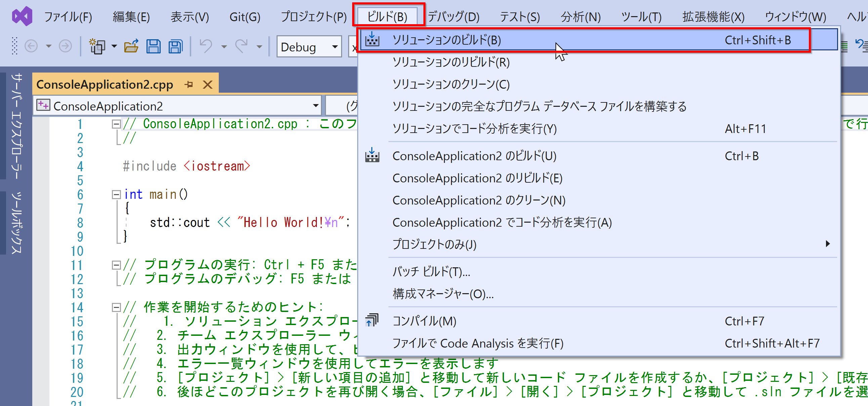Pin the ConsoleApplication2.cpp tab
This screenshot has width=868, height=406.
point(189,84)
